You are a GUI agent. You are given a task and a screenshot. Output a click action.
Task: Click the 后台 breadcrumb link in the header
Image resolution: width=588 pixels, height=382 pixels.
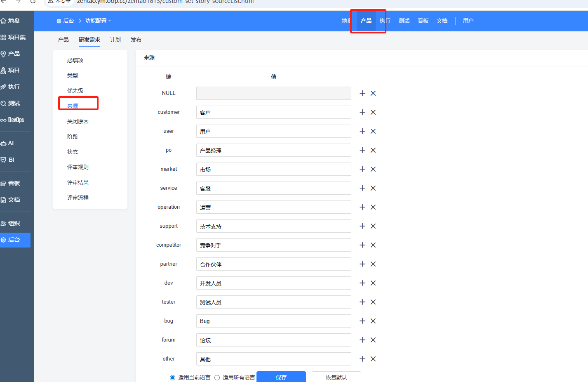pos(66,21)
